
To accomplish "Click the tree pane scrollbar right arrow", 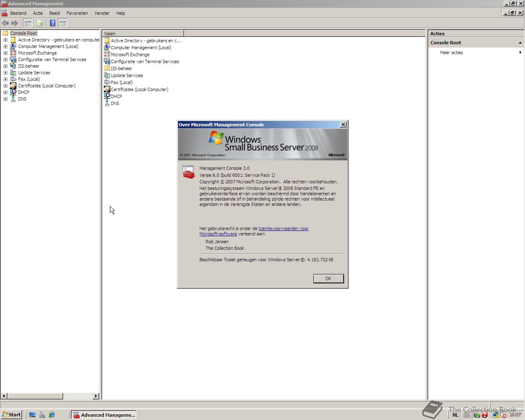I will 96,396.
